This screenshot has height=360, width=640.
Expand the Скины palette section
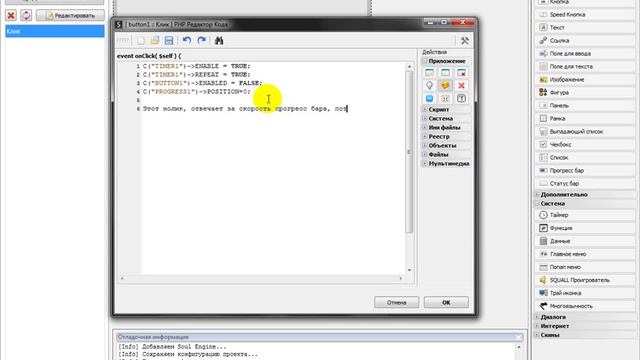[537, 335]
